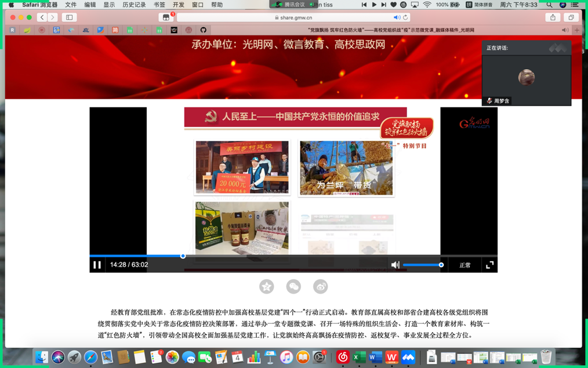Image resolution: width=588 pixels, height=368 pixels.
Task: Mute tab audio in address bar
Action: point(397,17)
